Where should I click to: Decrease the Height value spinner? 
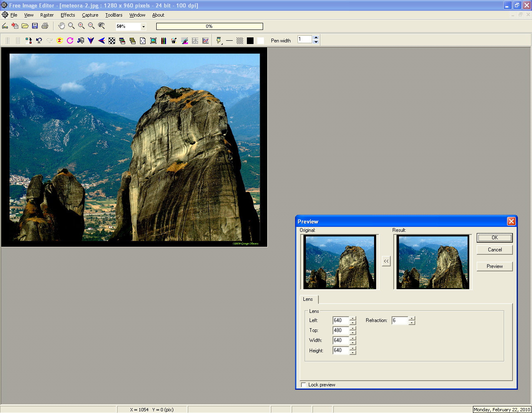353,352
